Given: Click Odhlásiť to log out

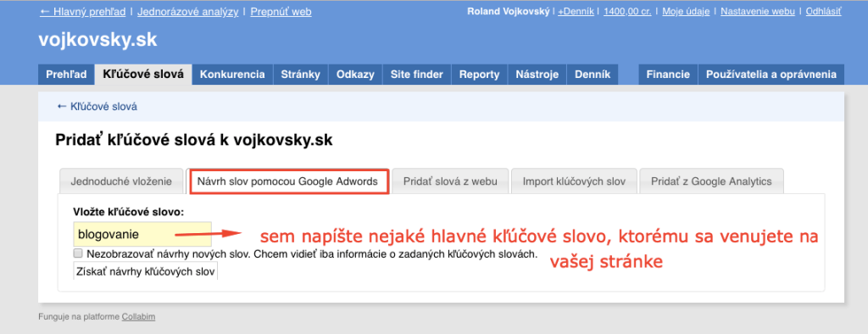Looking at the screenshot, I should point(824,11).
